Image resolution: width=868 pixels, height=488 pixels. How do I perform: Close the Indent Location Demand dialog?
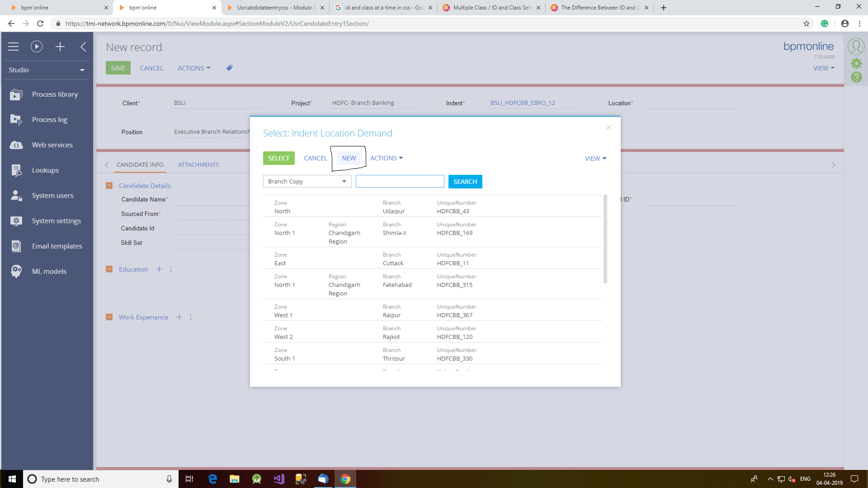pyautogui.click(x=609, y=128)
